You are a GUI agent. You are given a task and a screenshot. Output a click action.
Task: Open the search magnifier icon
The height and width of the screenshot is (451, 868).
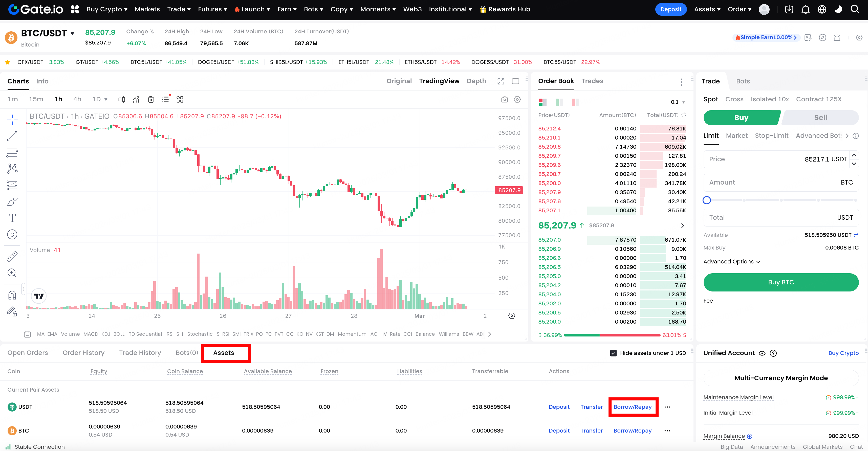tap(855, 9)
